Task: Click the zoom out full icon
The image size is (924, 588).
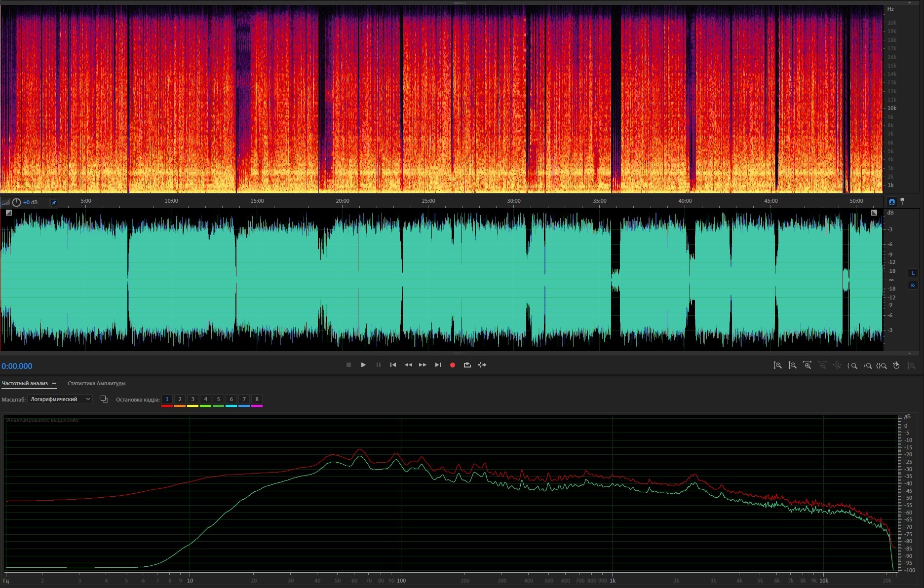Action: pos(837,366)
